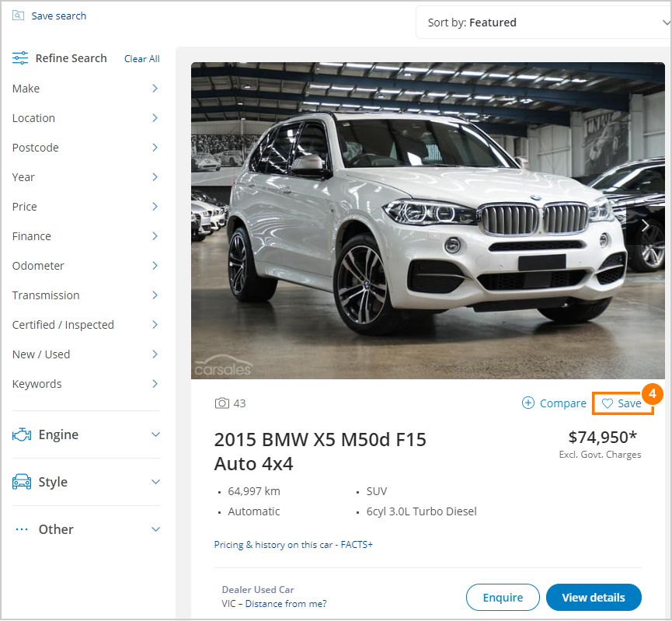The height and width of the screenshot is (621, 672).
Task: Click Excl. Govt. Charges text
Action: [x=600, y=455]
